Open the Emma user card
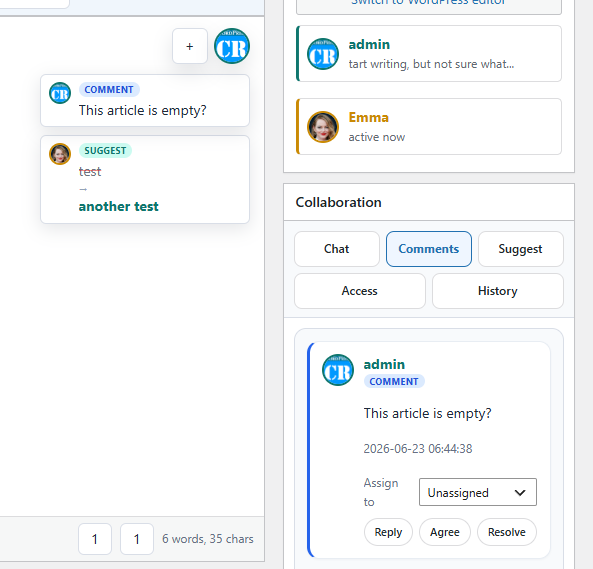Screen dimensions: 593x569 point(429,127)
